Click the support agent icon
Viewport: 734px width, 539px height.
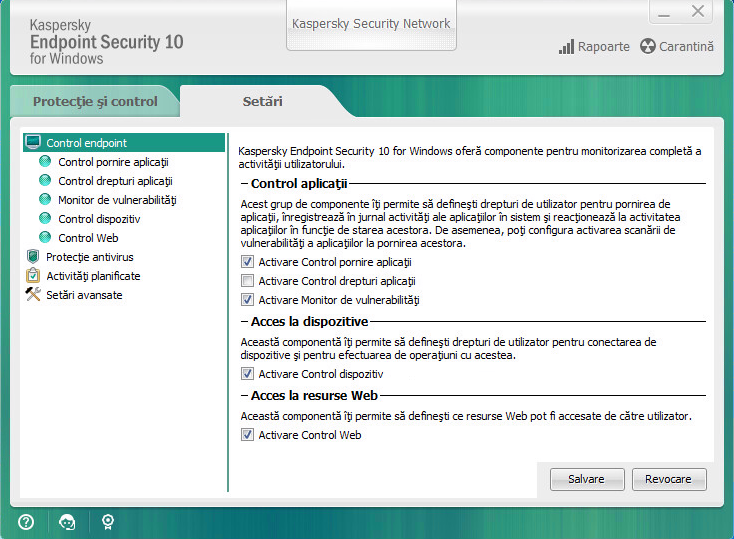tap(67, 521)
